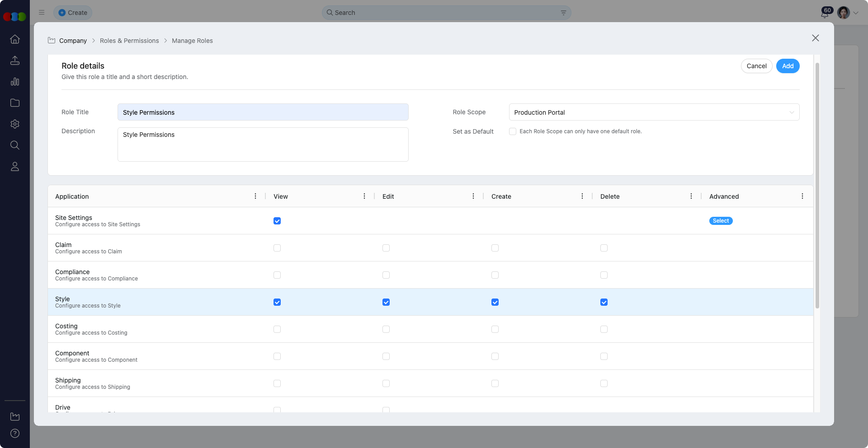Viewport: 868px width, 448px height.
Task: Open the help question mark icon
Action: pyautogui.click(x=15, y=434)
